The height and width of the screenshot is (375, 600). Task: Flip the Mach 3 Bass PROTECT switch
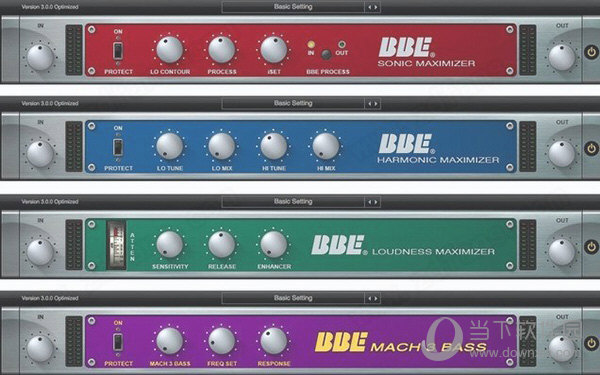(x=118, y=342)
